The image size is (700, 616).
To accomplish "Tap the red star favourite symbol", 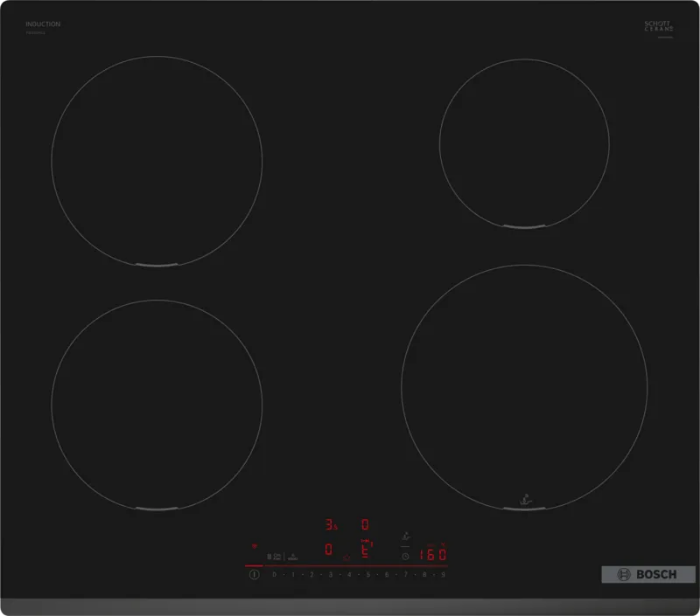I will (346, 558).
